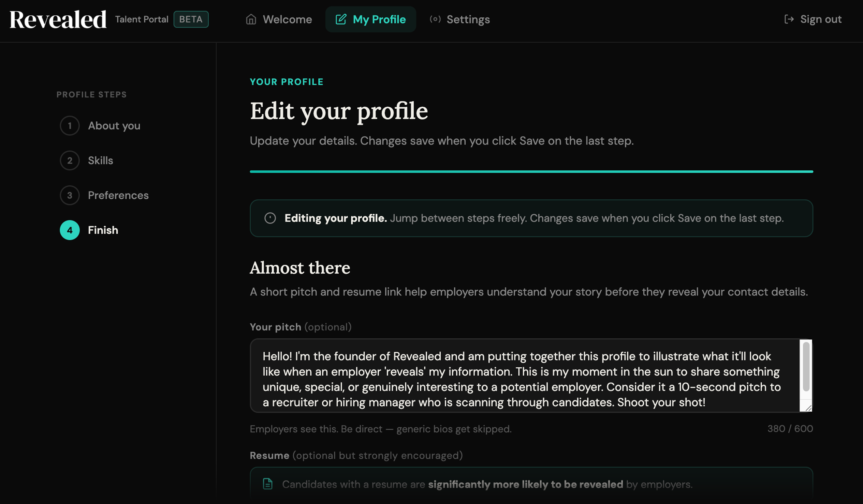Jump to the About you step
Viewport: 863px width, 504px height.
(100, 126)
